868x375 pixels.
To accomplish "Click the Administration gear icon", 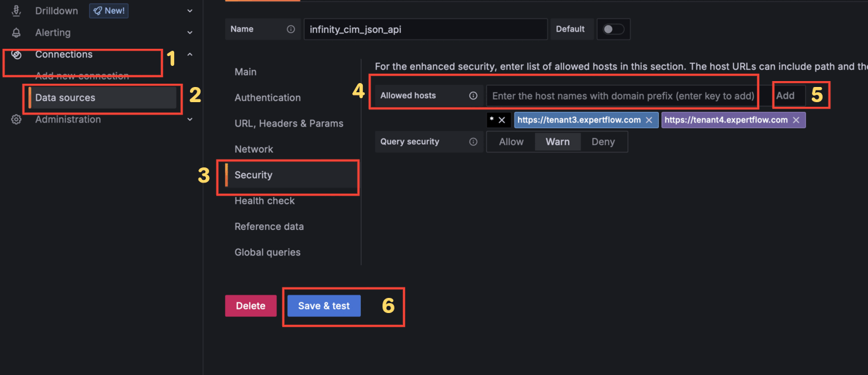I will 16,119.
